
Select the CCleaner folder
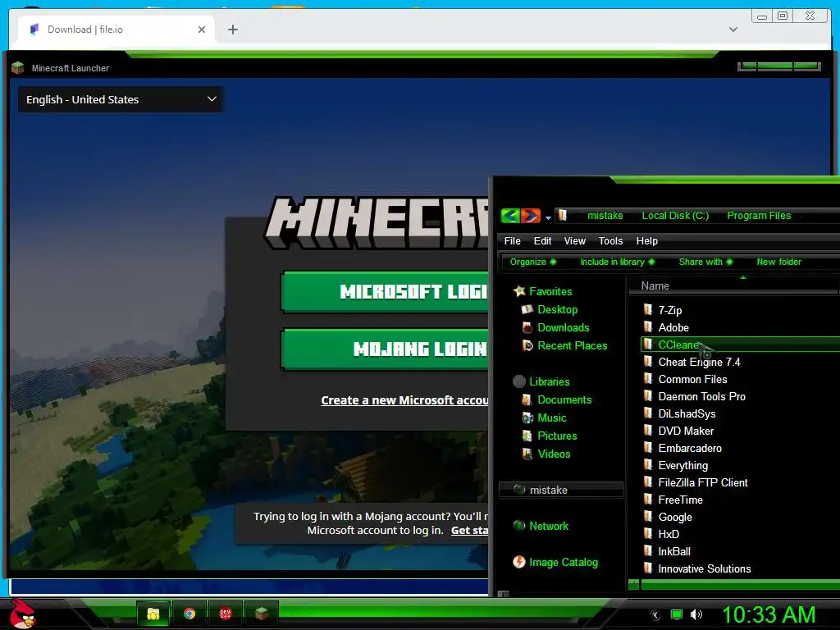pyautogui.click(x=741, y=345)
